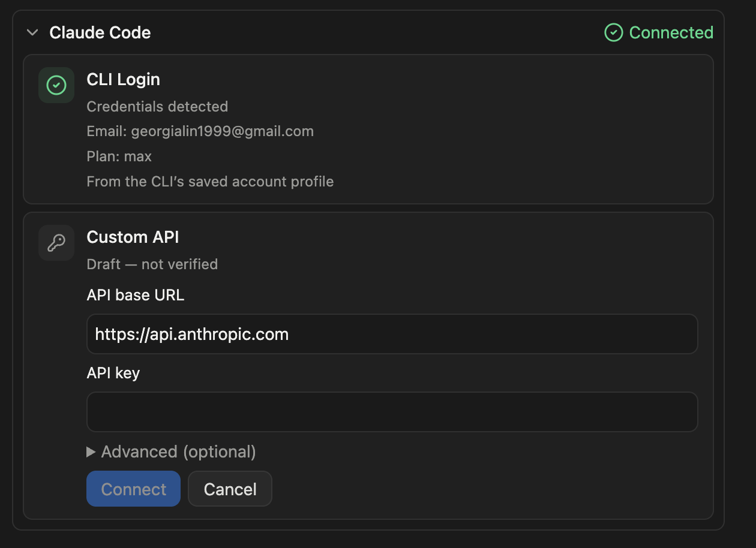This screenshot has height=548, width=756.
Task: Click the API key label
Action: tap(113, 373)
